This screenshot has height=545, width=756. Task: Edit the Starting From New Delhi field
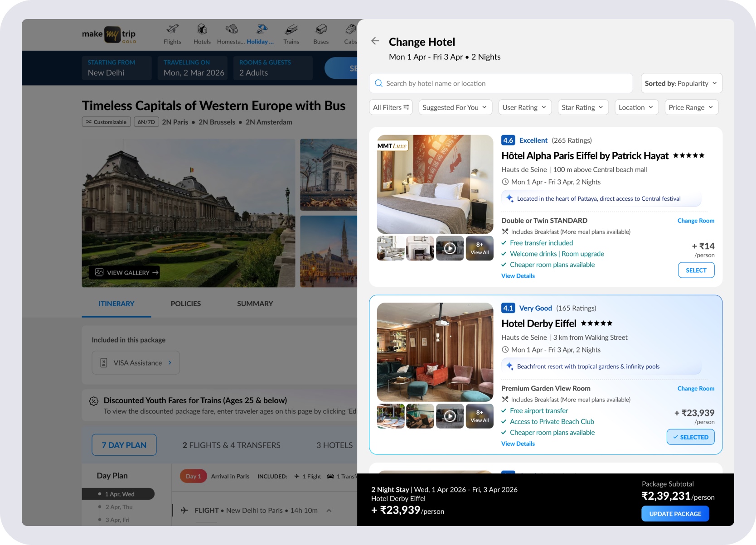point(116,68)
